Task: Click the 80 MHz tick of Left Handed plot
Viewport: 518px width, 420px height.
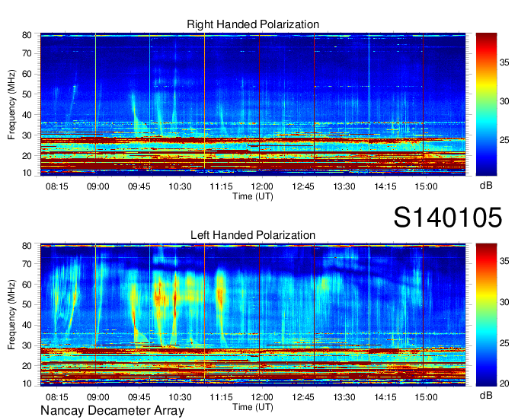Action: (x=27, y=246)
